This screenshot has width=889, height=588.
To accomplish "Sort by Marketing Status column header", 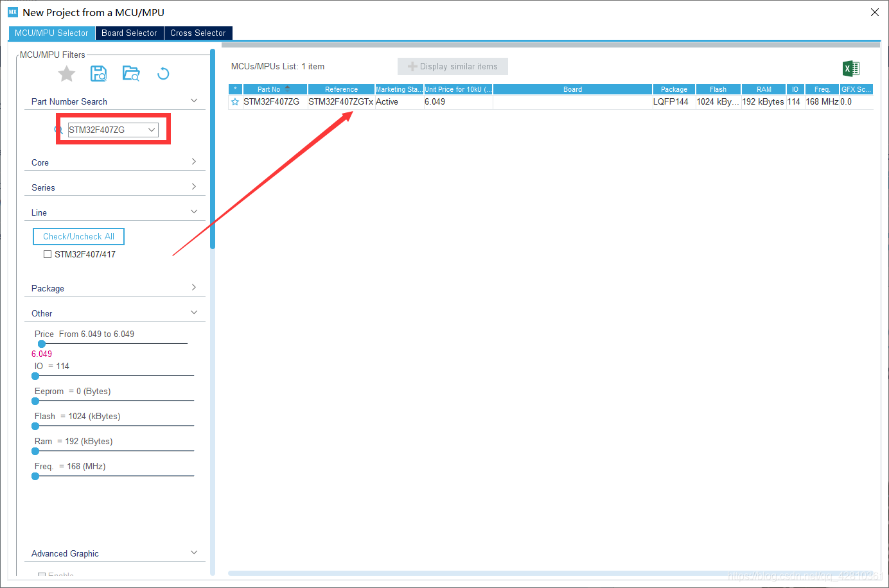I will [399, 89].
